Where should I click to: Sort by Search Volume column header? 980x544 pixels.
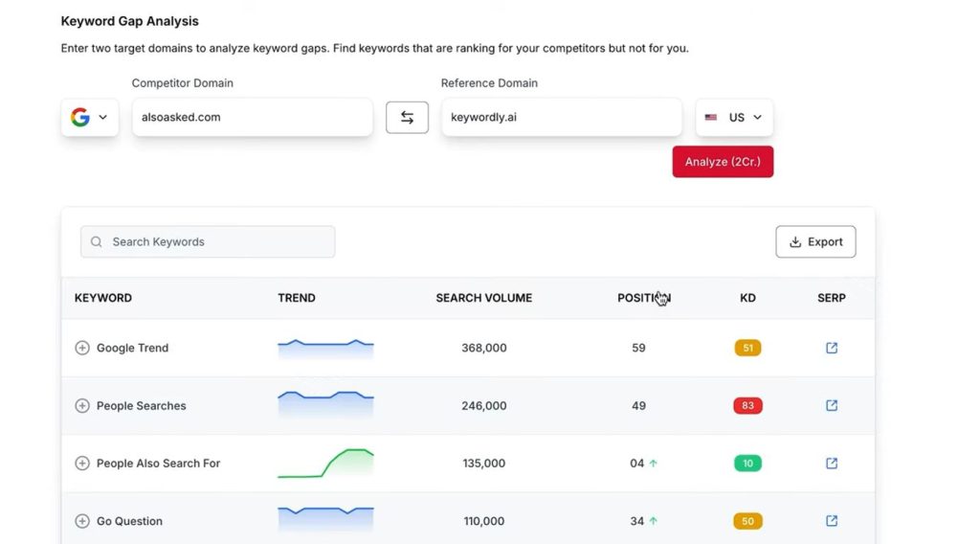pos(483,298)
